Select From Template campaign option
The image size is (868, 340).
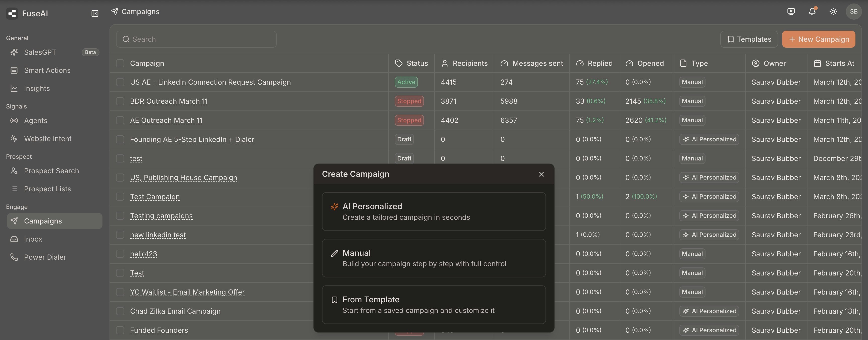coord(433,305)
